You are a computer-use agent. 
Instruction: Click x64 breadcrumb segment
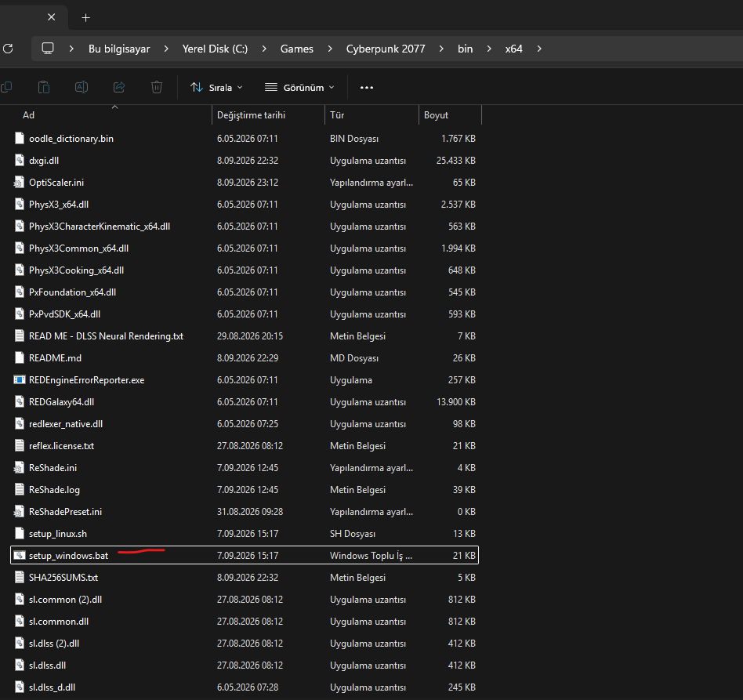(513, 49)
